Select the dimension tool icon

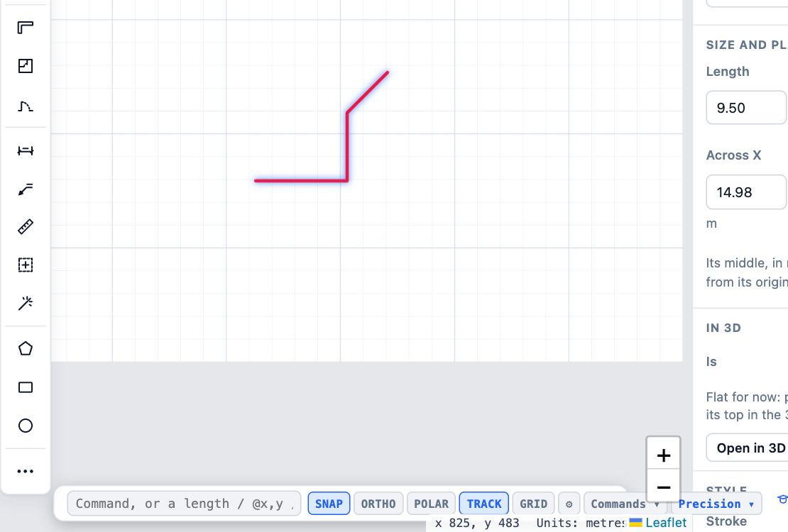[25, 150]
